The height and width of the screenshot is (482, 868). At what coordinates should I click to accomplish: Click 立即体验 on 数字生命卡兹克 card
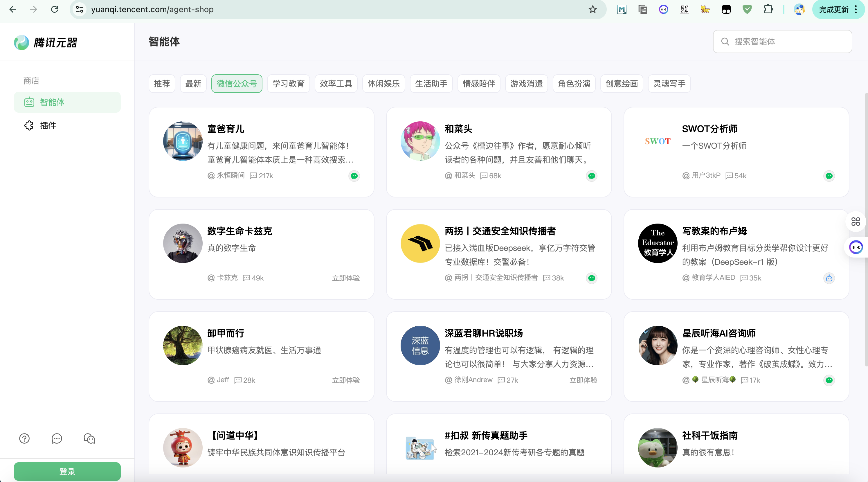click(346, 278)
